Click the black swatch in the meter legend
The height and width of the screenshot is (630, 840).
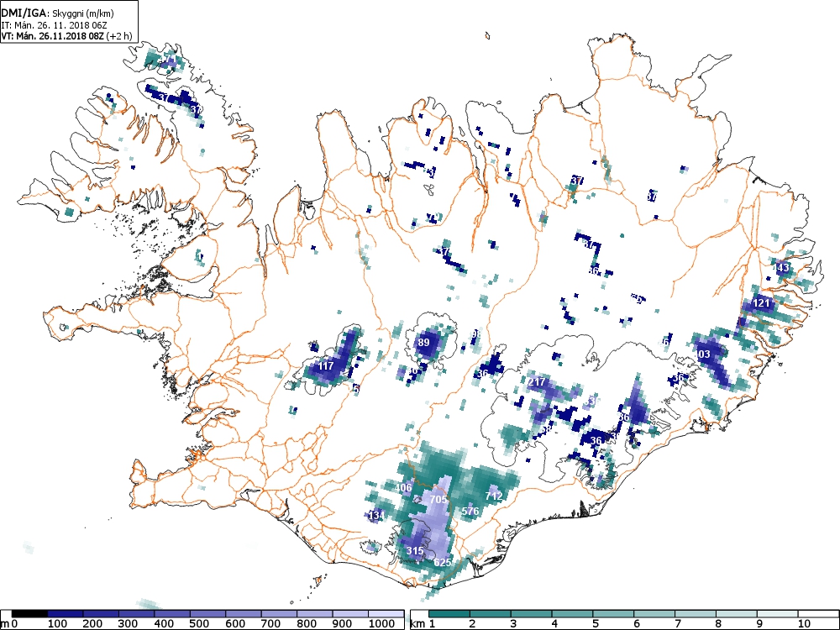(x=29, y=614)
